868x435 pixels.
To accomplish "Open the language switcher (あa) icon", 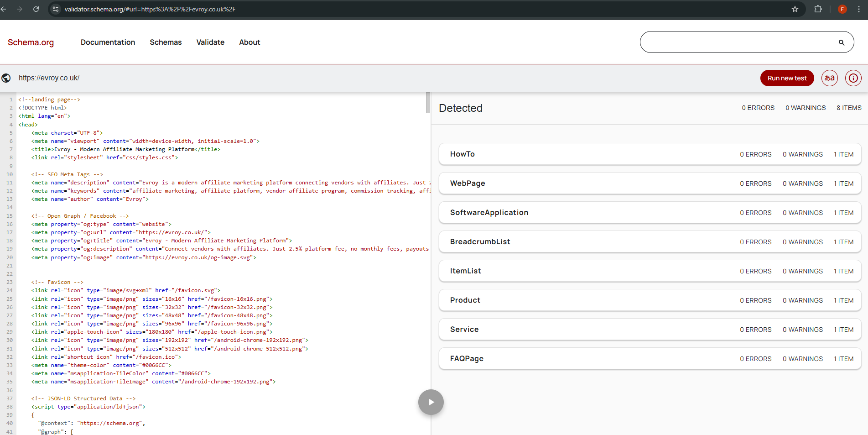I will tap(829, 78).
